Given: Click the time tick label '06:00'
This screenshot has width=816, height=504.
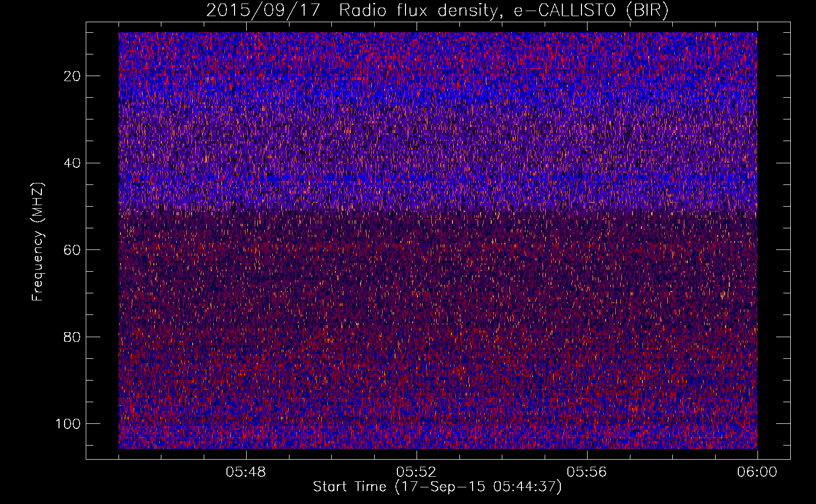Looking at the screenshot, I should click(x=757, y=472).
